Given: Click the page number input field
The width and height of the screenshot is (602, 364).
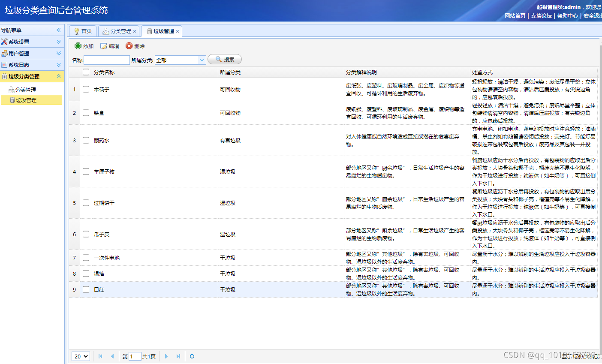Looking at the screenshot, I should [135, 356].
